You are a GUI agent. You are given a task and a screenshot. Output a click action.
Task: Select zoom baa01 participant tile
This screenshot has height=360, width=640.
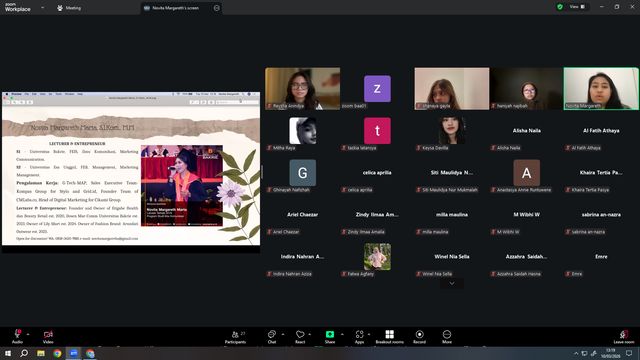[x=377, y=89]
